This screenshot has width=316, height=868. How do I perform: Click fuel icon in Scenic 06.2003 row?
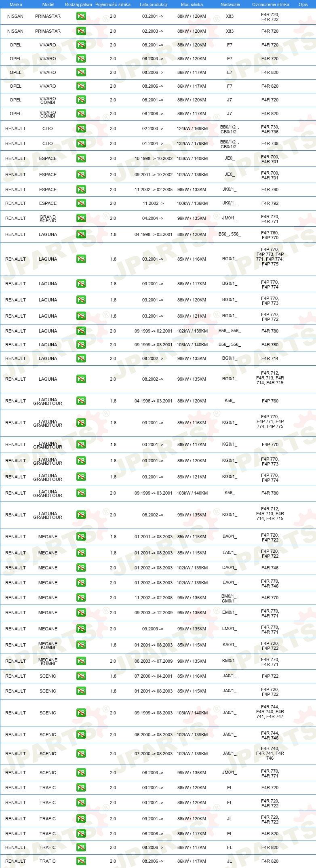tap(81, 773)
